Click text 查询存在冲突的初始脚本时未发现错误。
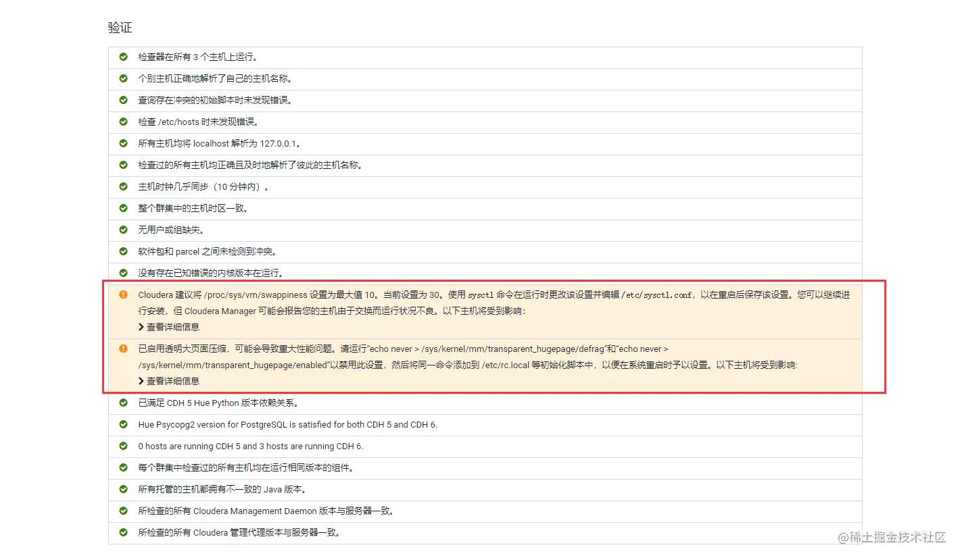Screen dimensions: 962x560 click(215, 101)
